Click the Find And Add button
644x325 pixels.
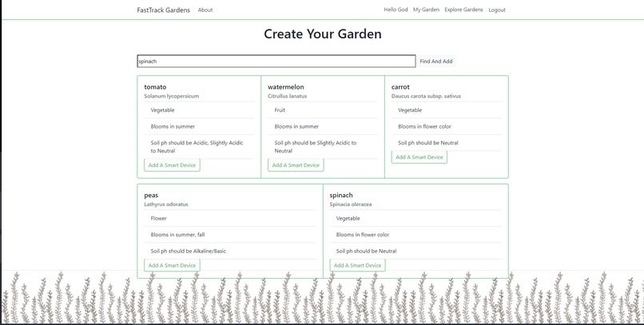[436, 61]
